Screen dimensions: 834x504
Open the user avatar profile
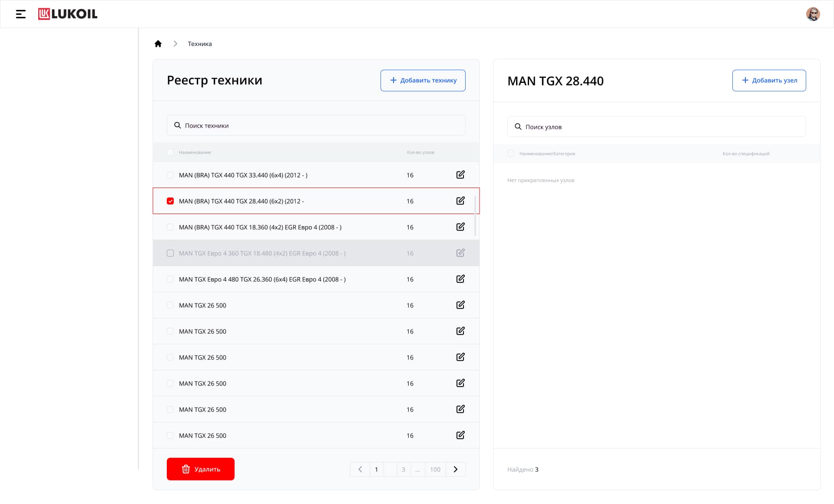pos(813,14)
